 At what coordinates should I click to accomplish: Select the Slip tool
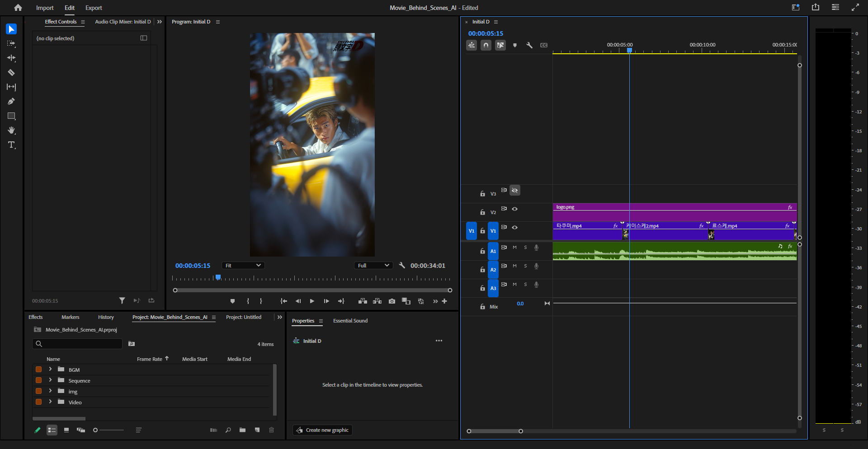coord(11,87)
